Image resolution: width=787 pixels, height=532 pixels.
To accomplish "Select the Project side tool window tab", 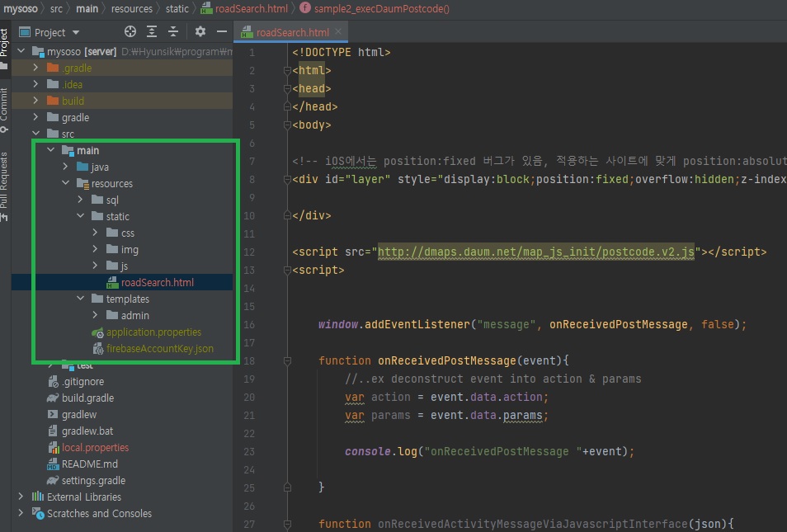I will (x=4, y=49).
